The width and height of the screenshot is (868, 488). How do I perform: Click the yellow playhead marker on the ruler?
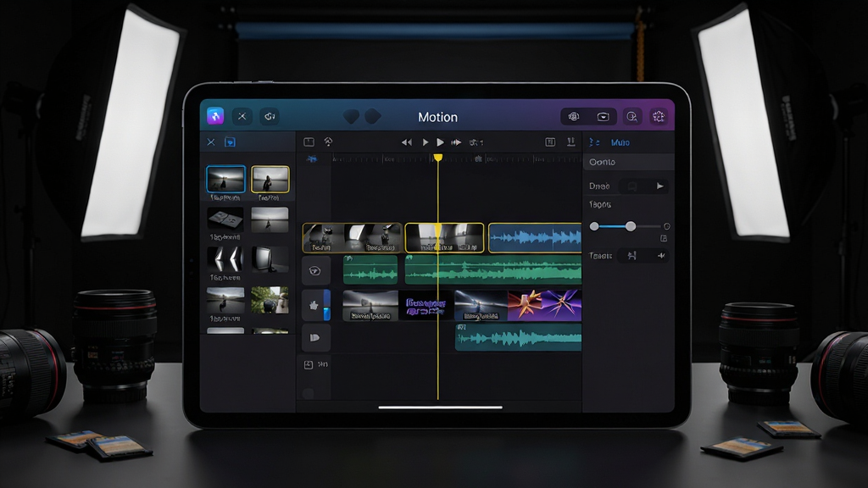click(438, 158)
